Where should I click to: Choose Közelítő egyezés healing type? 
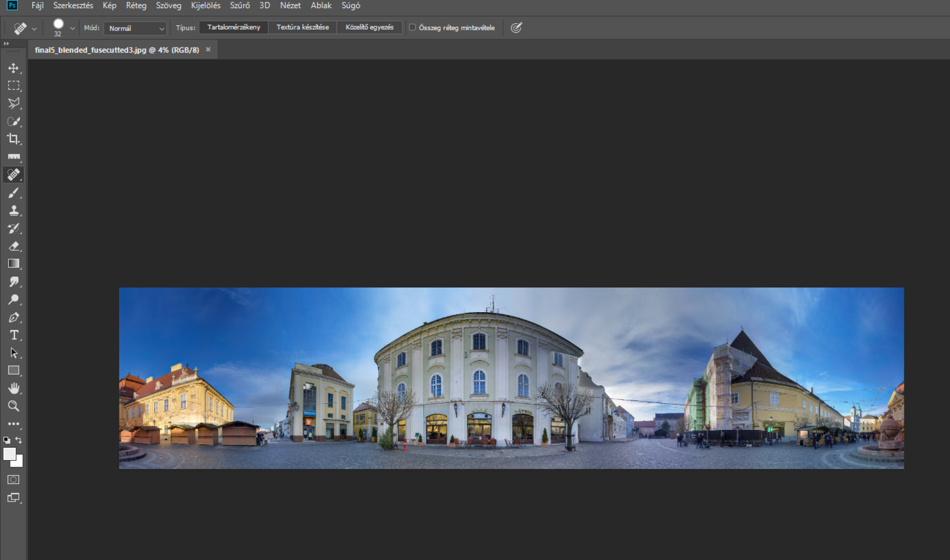369,27
